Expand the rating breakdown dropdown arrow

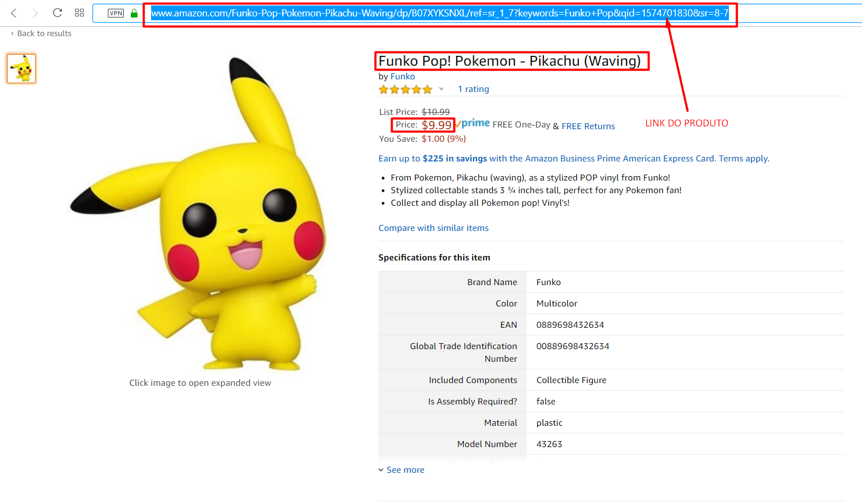click(x=441, y=89)
